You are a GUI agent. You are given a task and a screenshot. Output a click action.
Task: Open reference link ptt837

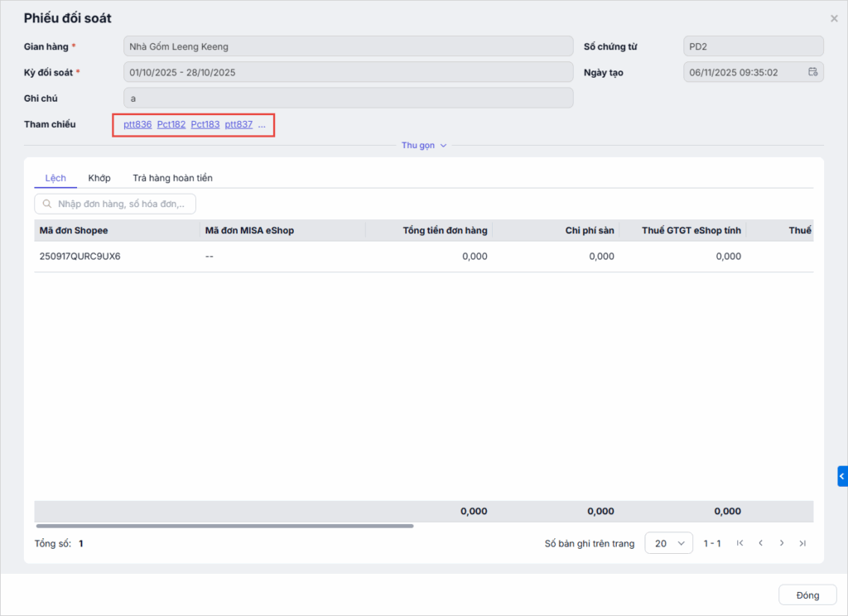[x=238, y=124]
